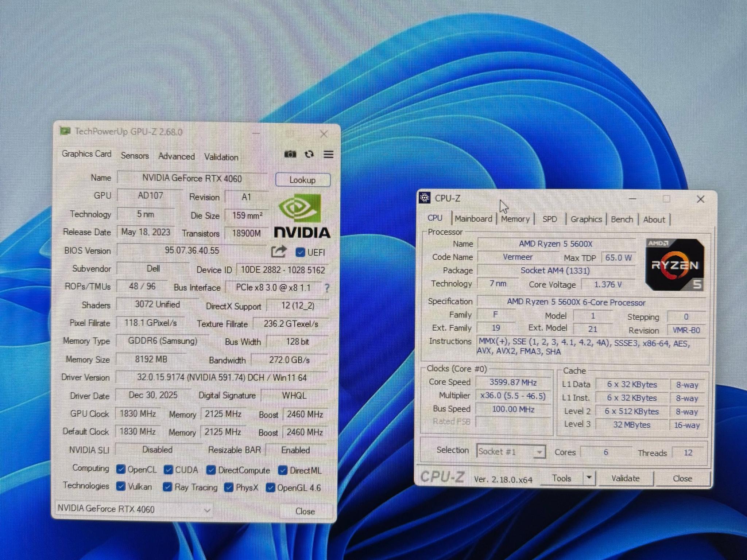Click the Multiplier value x36.0 (5.5 - 46.5)
The width and height of the screenshot is (747, 560).
point(513,396)
